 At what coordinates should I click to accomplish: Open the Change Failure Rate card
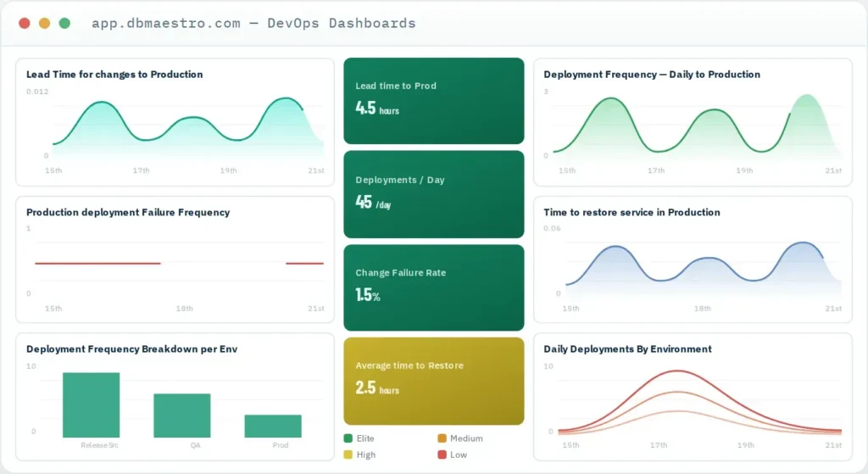point(433,288)
